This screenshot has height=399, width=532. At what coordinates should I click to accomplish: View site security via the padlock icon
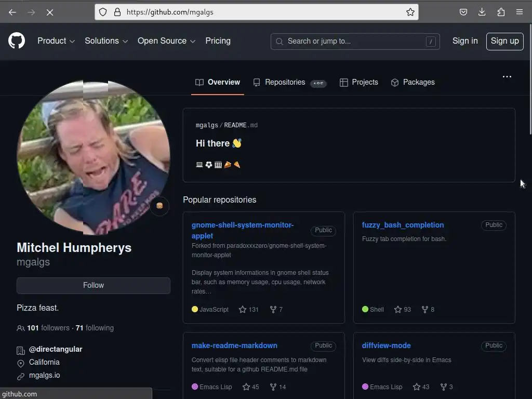(117, 12)
